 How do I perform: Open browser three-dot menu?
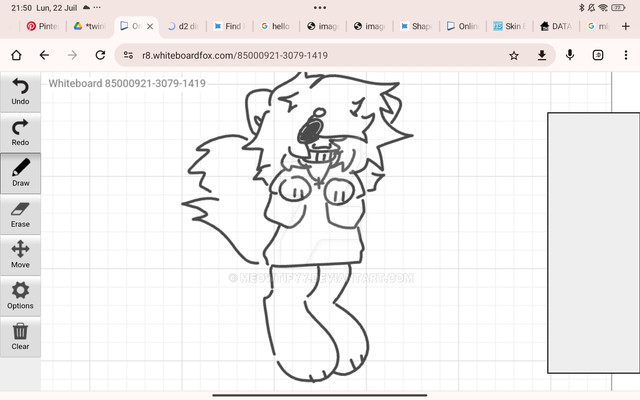626,55
